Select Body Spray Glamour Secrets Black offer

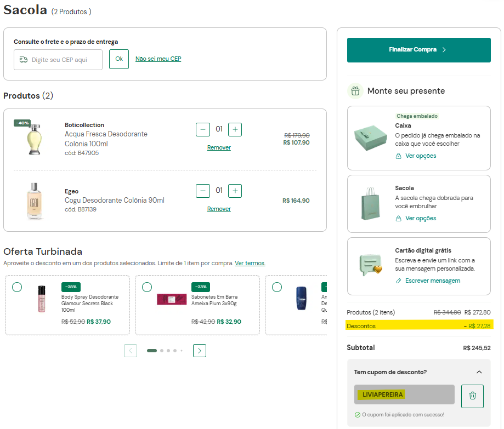pos(17,287)
